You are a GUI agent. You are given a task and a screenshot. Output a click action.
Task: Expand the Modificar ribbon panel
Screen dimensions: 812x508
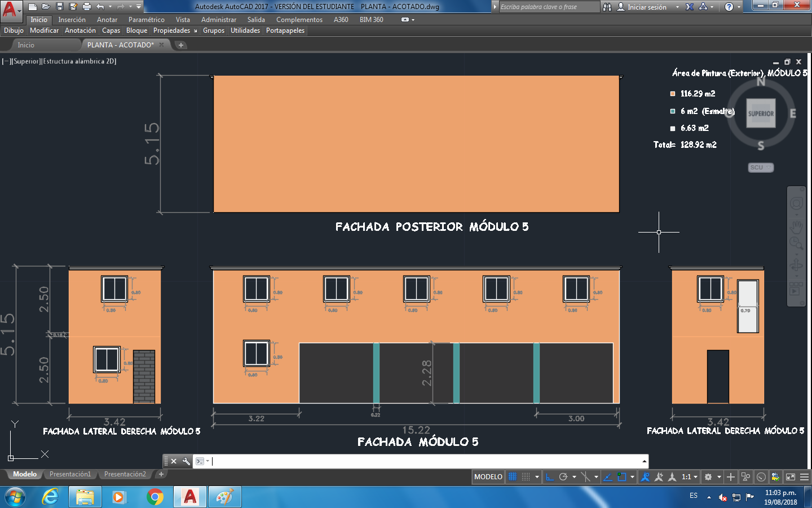pos(44,30)
